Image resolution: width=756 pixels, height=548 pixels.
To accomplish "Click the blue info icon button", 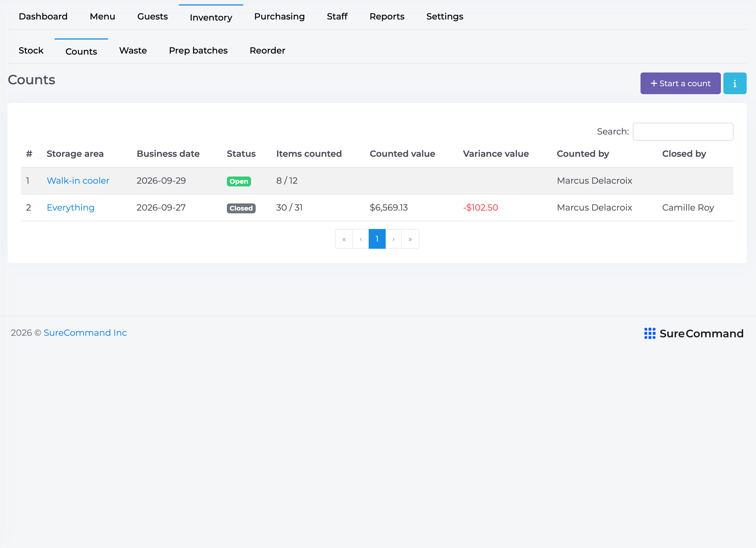I will click(734, 83).
